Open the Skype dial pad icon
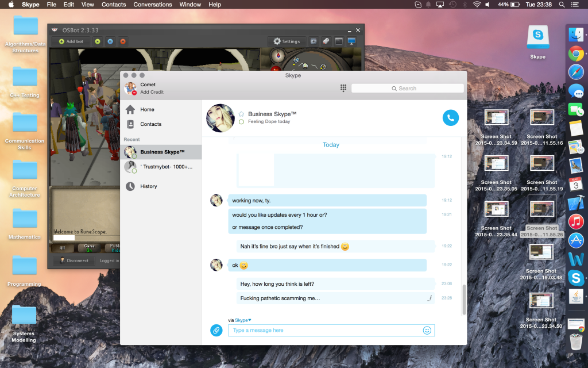588x368 pixels. 343,88
